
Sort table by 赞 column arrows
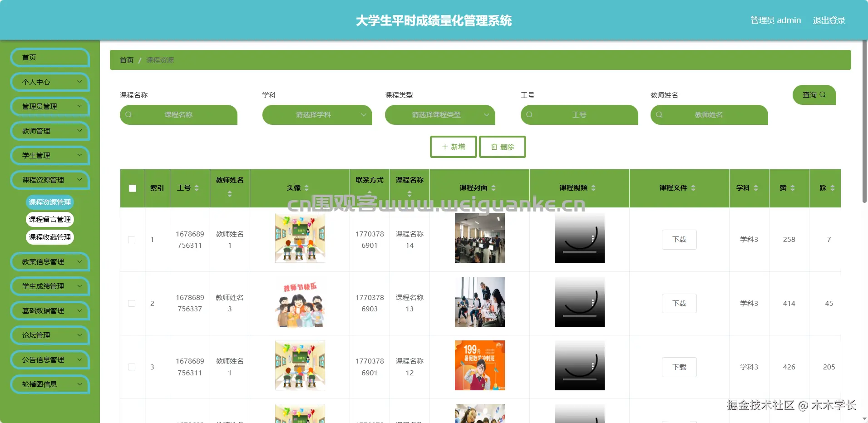(x=793, y=188)
